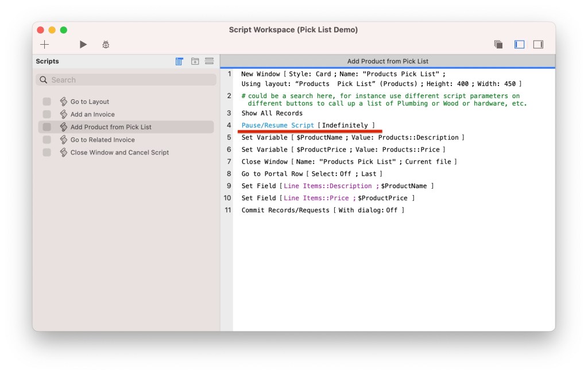Click the plus icon to create new script
This screenshot has height=374, width=588.
(x=44, y=45)
